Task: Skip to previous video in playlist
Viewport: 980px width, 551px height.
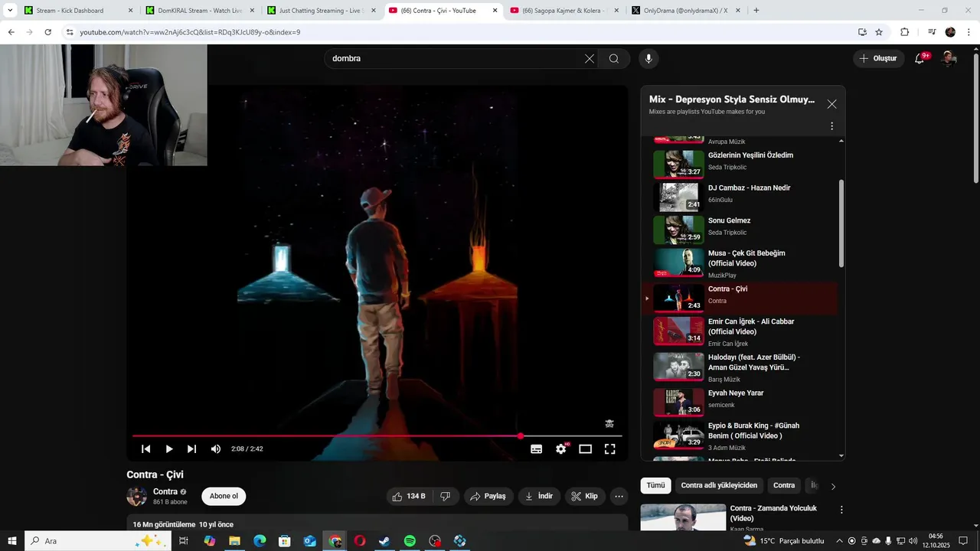Action: [145, 449]
